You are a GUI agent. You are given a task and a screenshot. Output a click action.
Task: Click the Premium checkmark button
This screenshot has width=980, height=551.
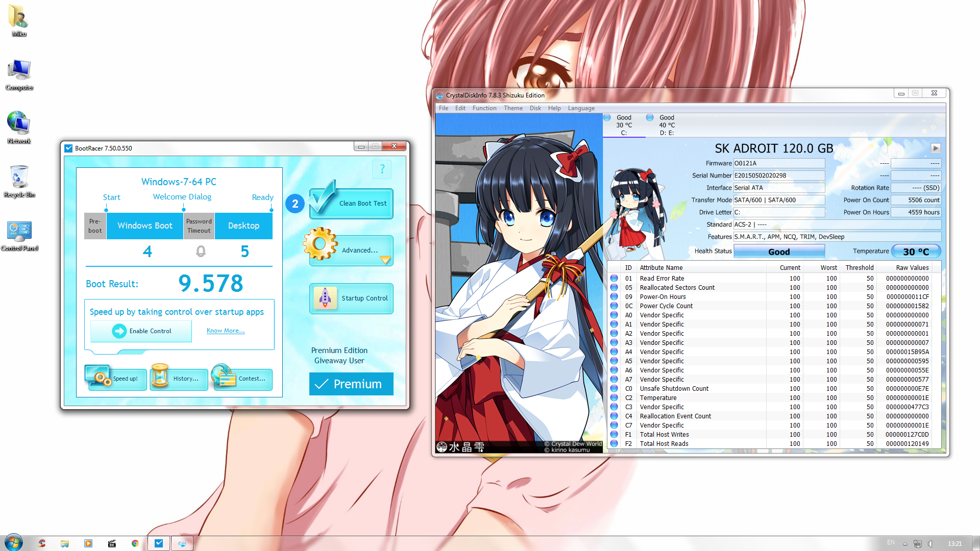click(x=351, y=384)
